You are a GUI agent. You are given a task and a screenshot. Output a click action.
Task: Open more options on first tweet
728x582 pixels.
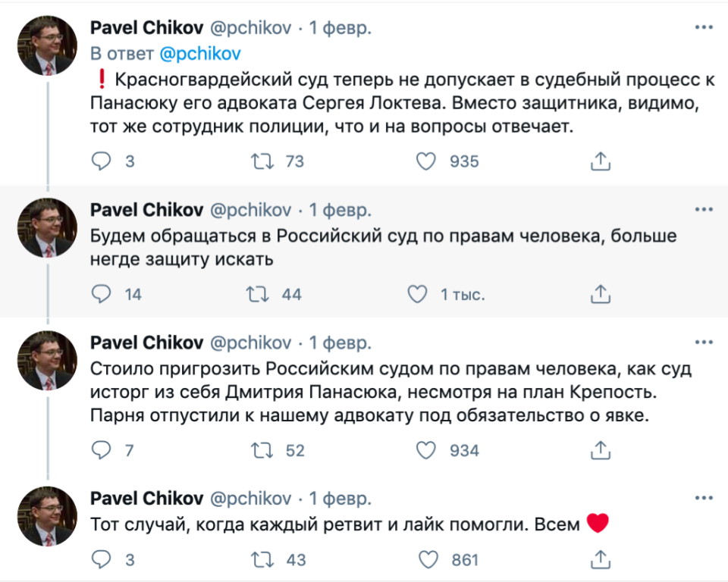(703, 28)
